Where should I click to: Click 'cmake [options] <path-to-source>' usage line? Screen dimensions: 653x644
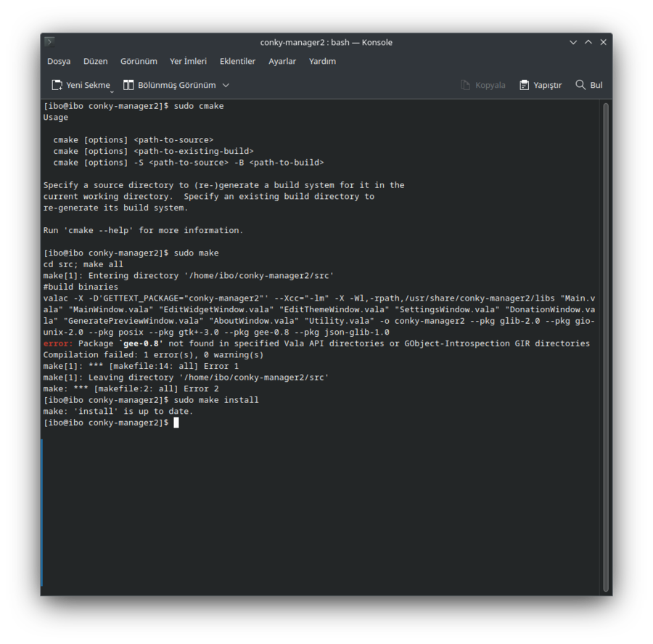point(134,140)
